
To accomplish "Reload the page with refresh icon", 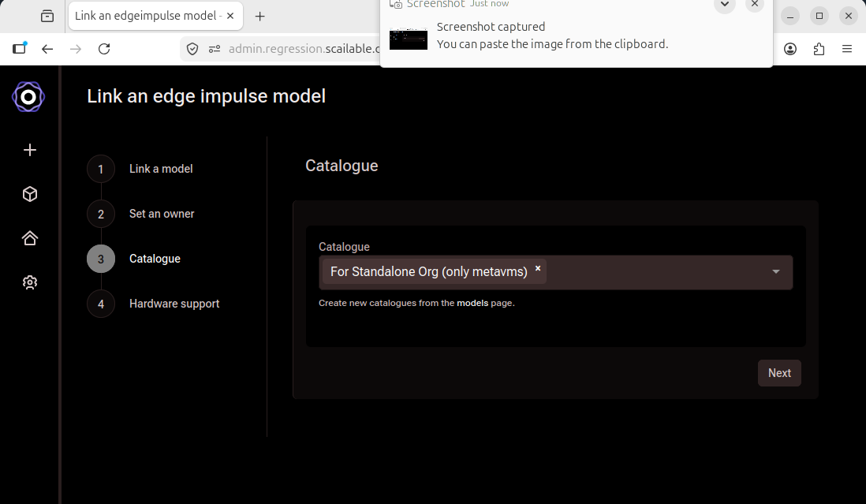I will pyautogui.click(x=104, y=49).
